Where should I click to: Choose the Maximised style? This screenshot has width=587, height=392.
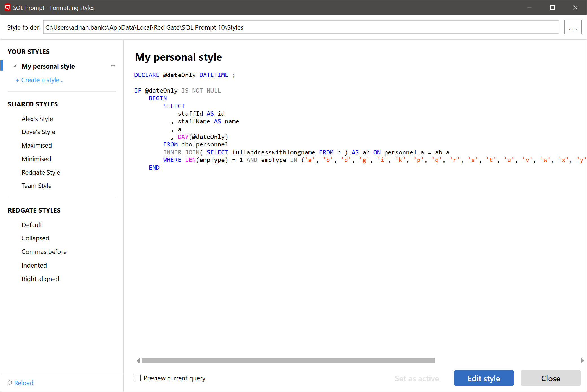[x=37, y=145]
